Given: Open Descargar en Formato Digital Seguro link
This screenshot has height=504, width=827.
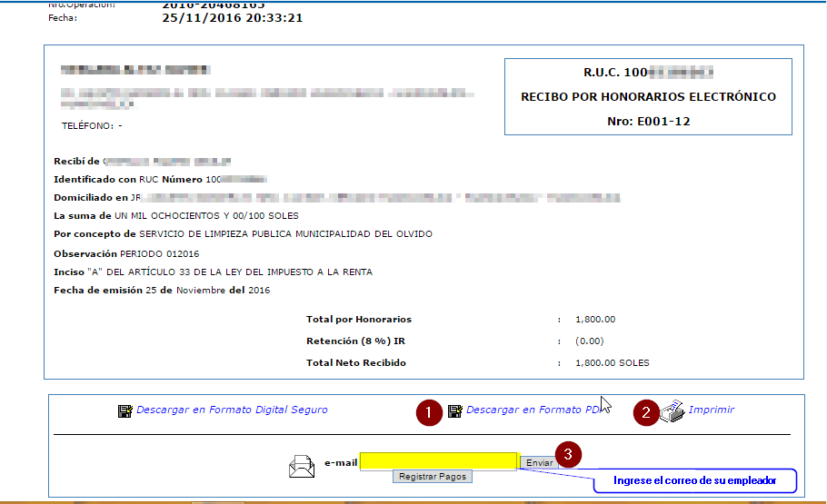Looking at the screenshot, I should point(232,410).
